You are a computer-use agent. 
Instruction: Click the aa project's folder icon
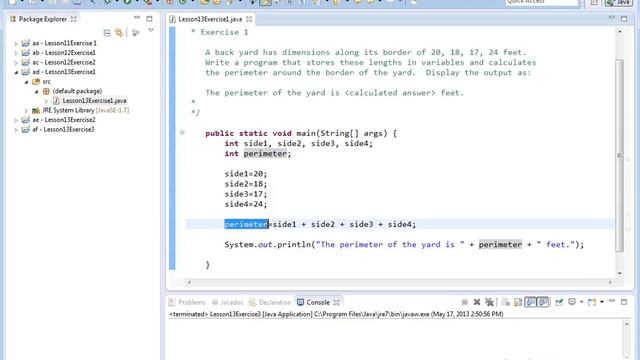point(26,43)
